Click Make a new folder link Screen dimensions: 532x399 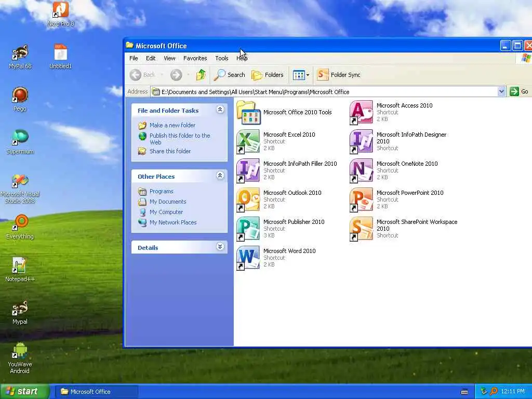click(172, 125)
